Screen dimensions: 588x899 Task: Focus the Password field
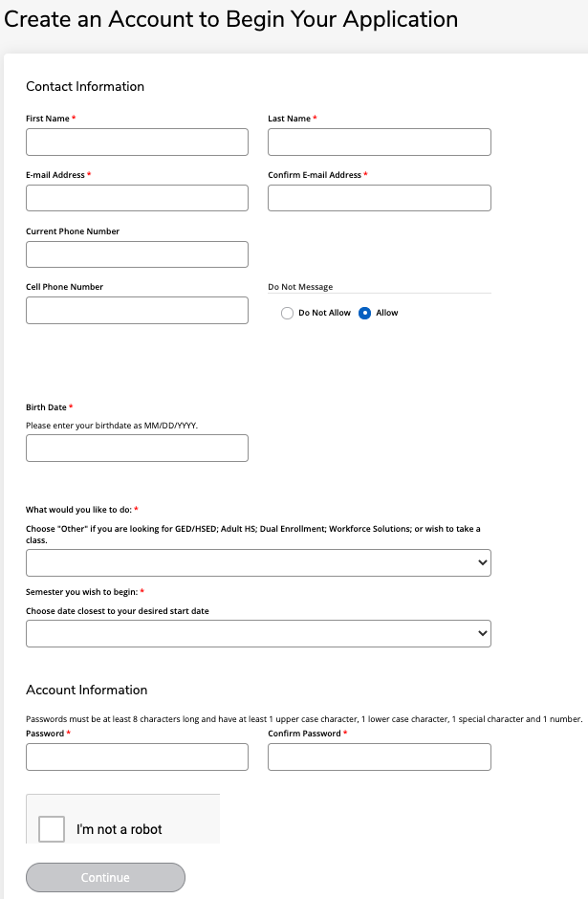(x=137, y=756)
